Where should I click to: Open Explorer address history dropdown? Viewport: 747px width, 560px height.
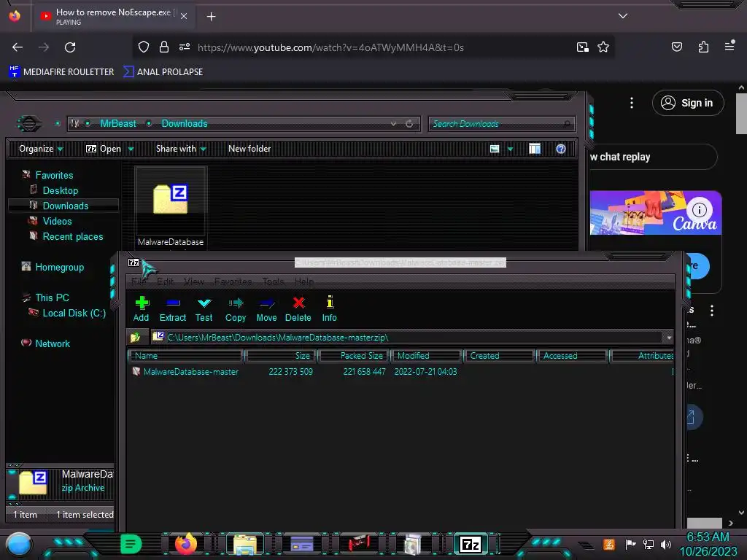coord(393,124)
